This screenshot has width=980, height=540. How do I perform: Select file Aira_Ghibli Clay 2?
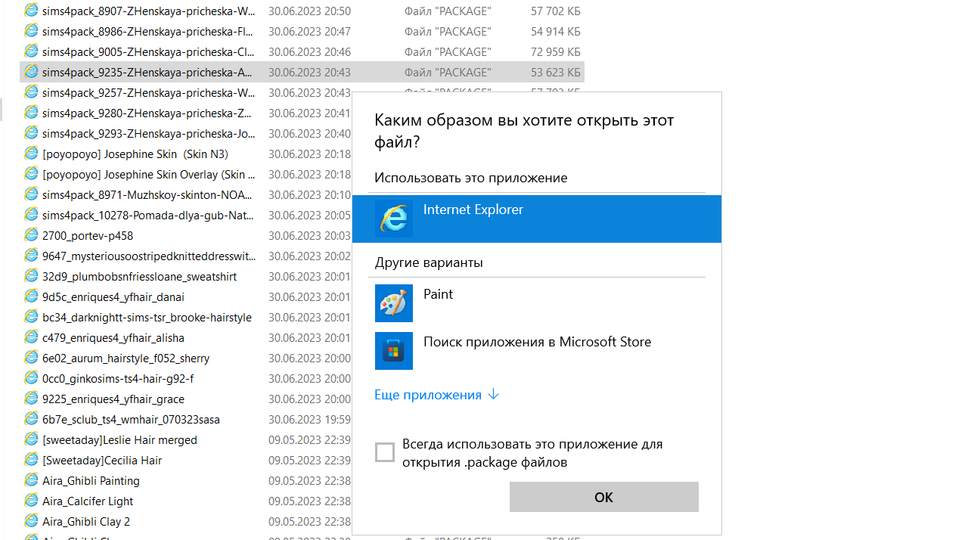pos(86,522)
